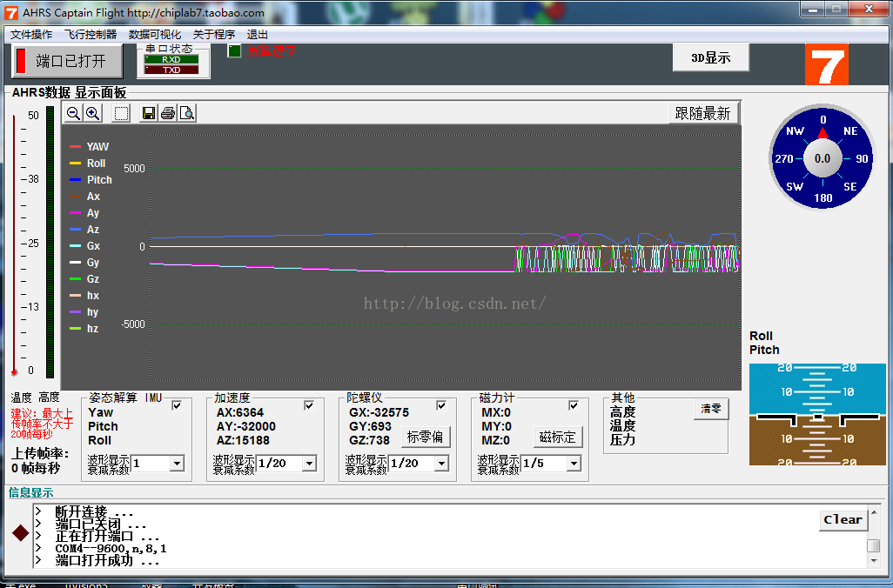Image resolution: width=893 pixels, height=588 pixels.
Task: Open the 关于程序 menu
Action: coord(214,35)
